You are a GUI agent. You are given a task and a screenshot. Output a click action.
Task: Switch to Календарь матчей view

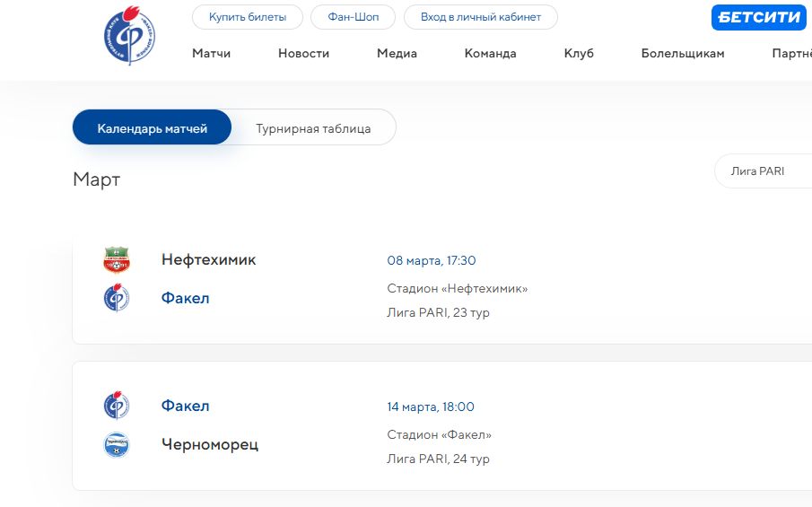[152, 128]
